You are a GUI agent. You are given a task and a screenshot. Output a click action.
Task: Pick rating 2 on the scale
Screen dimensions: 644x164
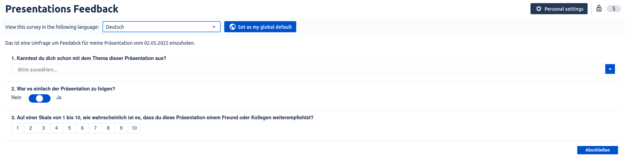(x=30, y=128)
